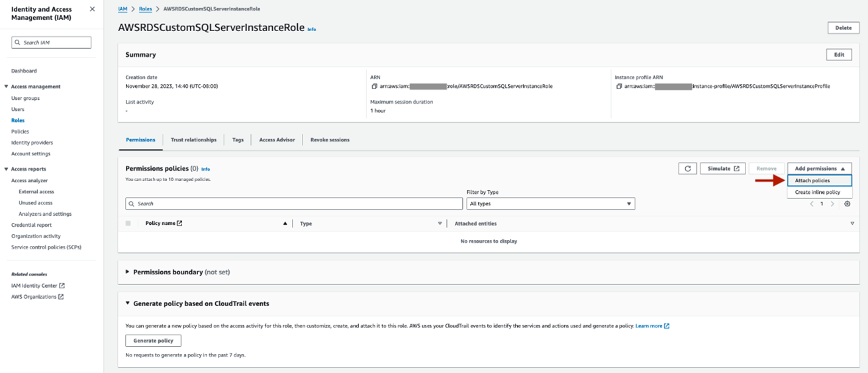Viewport: 868px width, 373px height.
Task: Switch to the Trust relationships tab
Action: point(193,140)
